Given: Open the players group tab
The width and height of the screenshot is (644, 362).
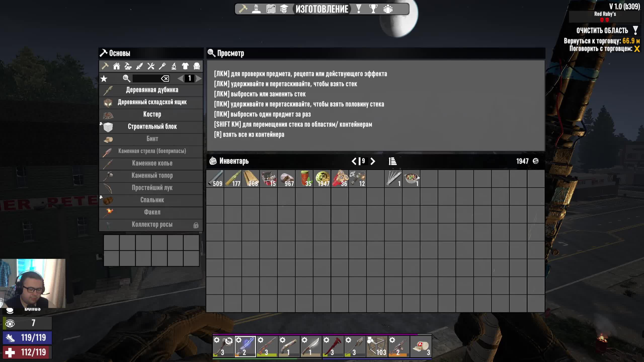Looking at the screenshot, I should pyautogui.click(x=388, y=9).
